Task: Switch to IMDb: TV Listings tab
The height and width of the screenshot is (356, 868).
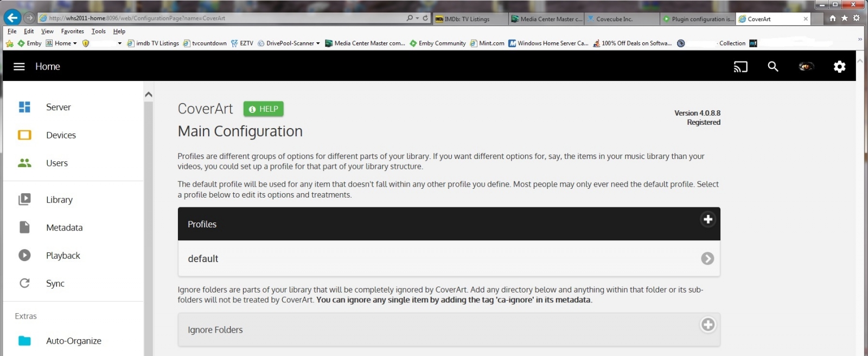Action: pos(470,19)
